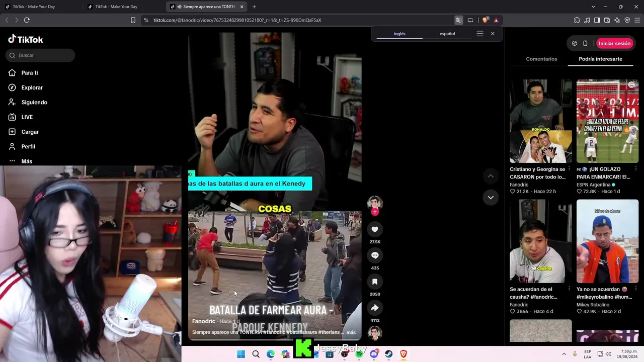Screen dimensions: 644x362
Task: Select inglés in translate popup
Action: pyautogui.click(x=399, y=34)
